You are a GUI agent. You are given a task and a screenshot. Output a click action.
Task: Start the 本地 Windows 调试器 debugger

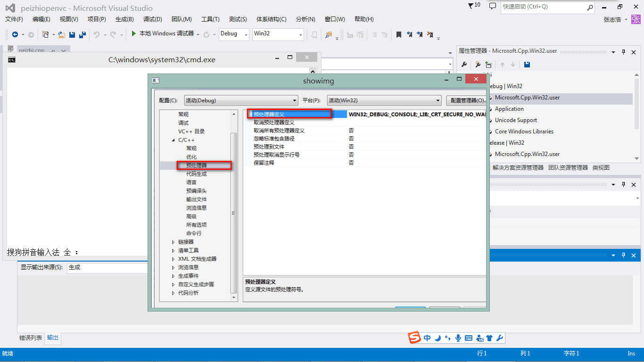(162, 33)
